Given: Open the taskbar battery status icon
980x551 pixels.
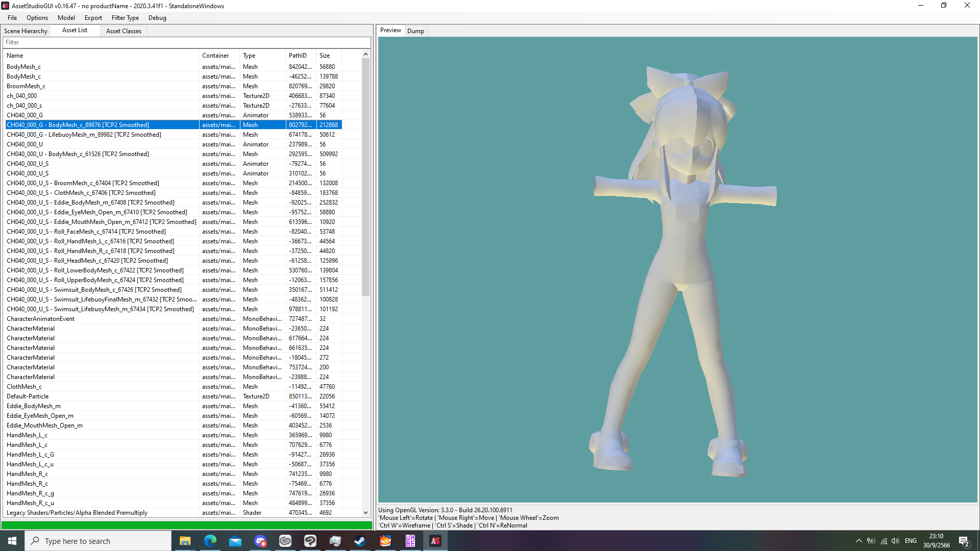Looking at the screenshot, I should click(x=871, y=541).
